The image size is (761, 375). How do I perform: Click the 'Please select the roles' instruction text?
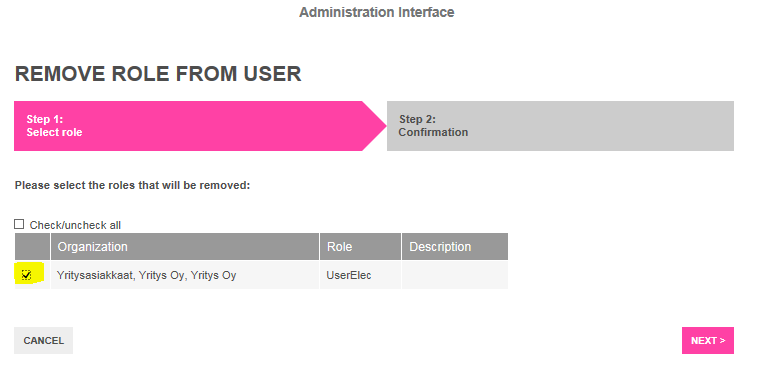point(132,185)
